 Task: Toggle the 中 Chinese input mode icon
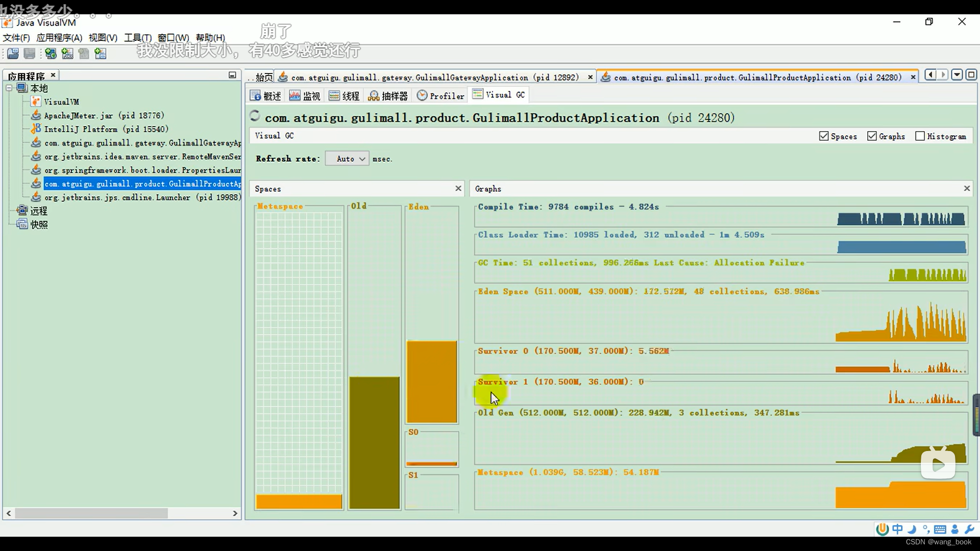[x=898, y=529]
